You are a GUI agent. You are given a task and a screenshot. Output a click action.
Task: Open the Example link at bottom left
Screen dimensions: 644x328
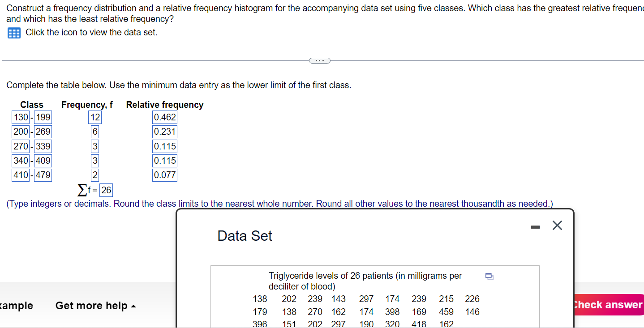[x=16, y=306]
